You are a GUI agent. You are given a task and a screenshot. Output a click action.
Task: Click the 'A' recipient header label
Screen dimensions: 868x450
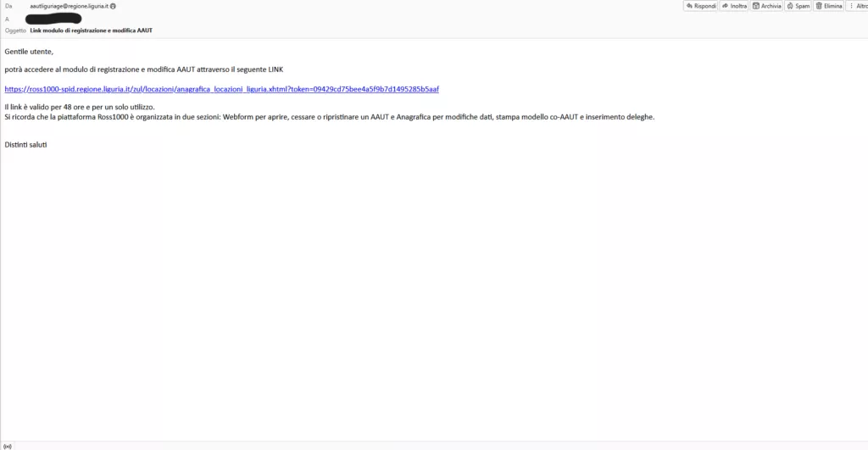pyautogui.click(x=7, y=18)
